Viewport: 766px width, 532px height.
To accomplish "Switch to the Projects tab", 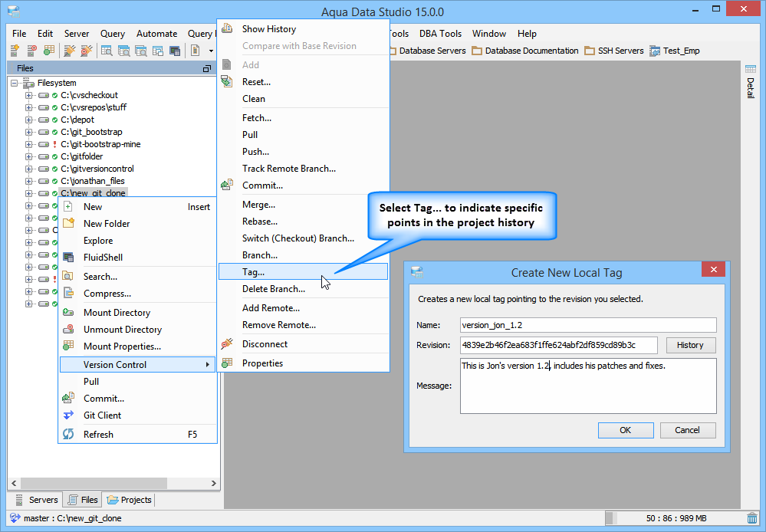I will tap(130, 500).
